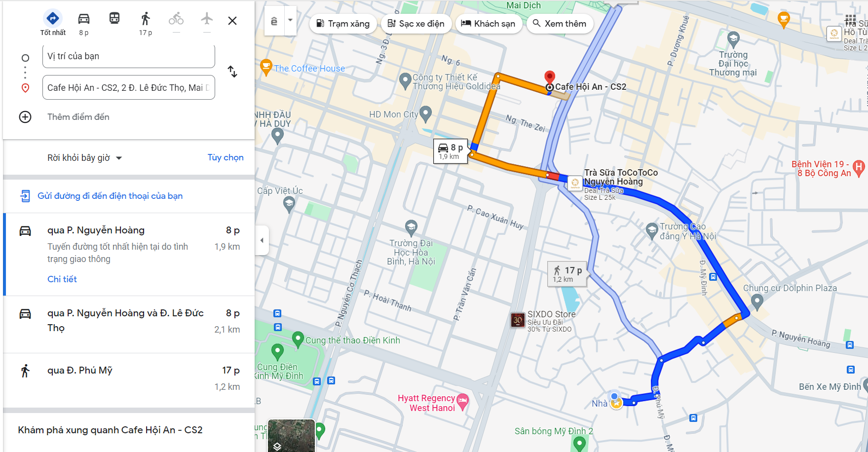
Task: Select the driving mode icon
Action: (83, 18)
